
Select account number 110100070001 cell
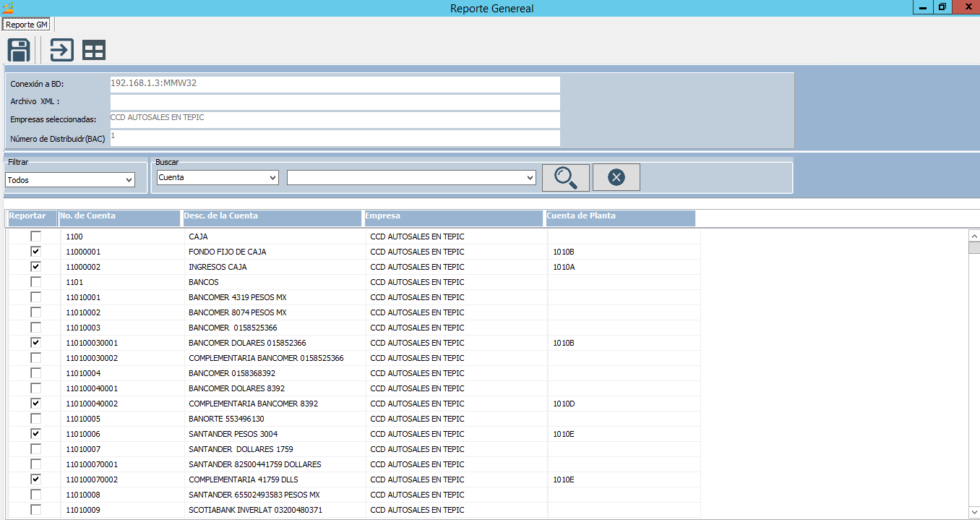(122, 464)
